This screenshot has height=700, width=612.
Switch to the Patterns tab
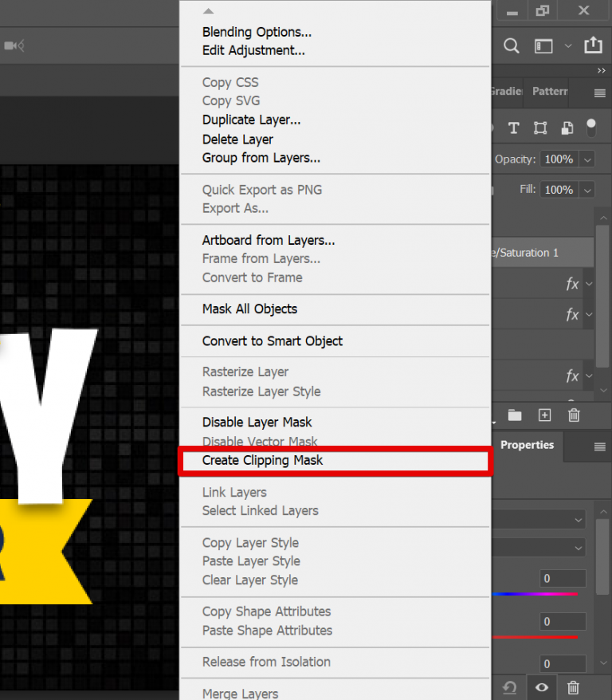click(x=550, y=92)
